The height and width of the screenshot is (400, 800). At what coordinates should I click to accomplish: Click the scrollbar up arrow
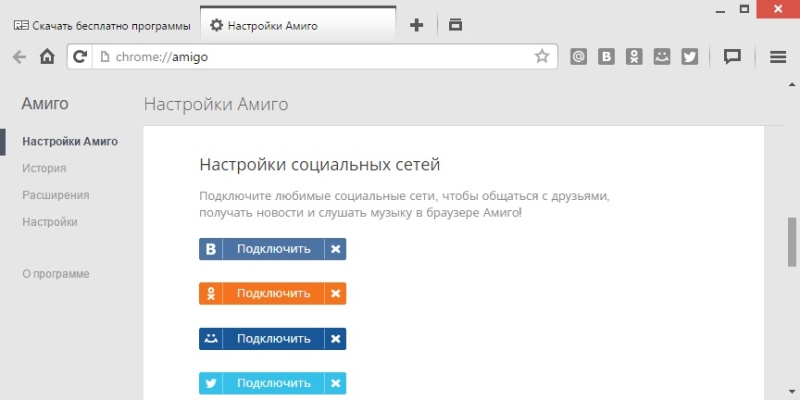coord(792,84)
